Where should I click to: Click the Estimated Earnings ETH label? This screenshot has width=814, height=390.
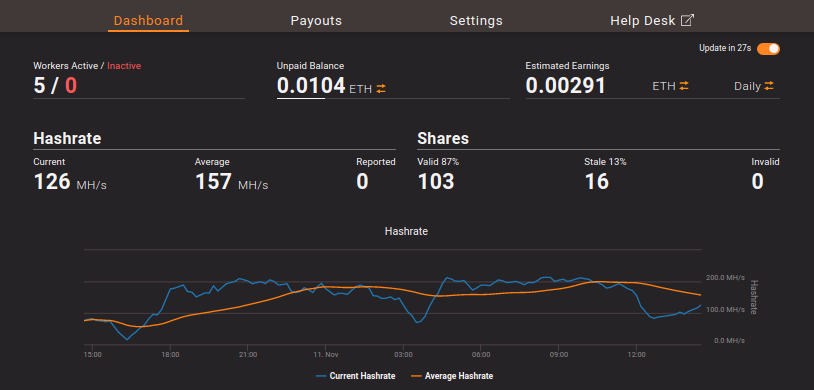point(664,87)
